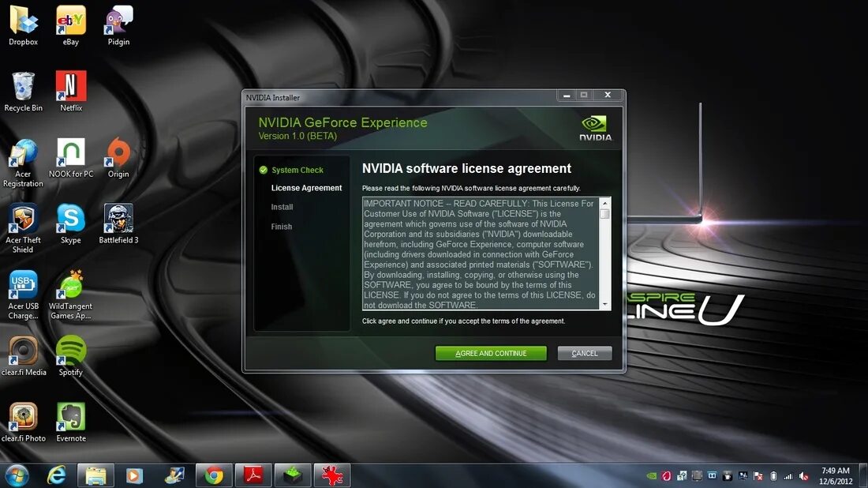Screen dimensions: 868x488
Task: Open the Action Center flag tray icon
Action: 758,476
